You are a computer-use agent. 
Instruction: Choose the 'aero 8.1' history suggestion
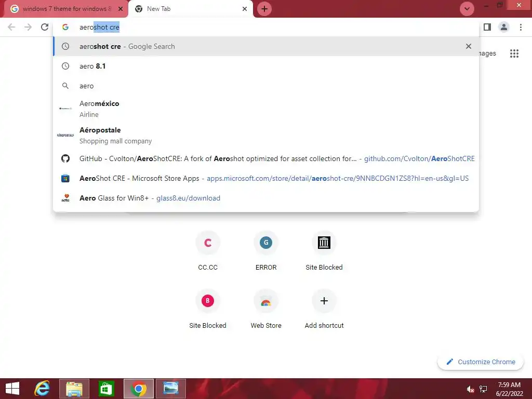pos(267,66)
